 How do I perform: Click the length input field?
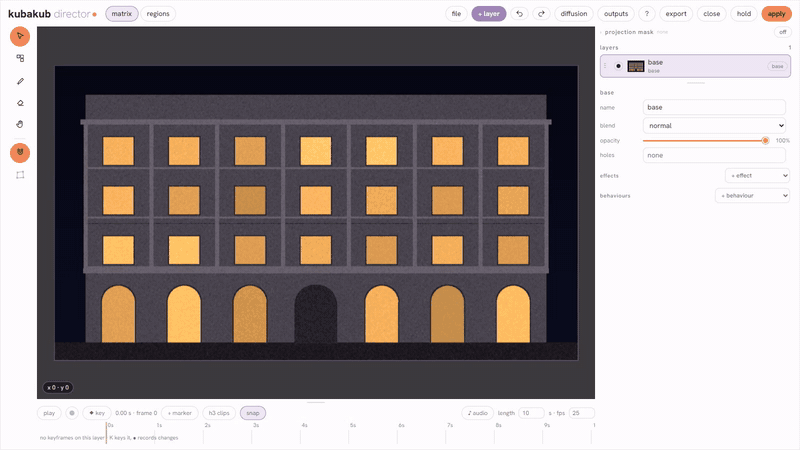tap(531, 413)
